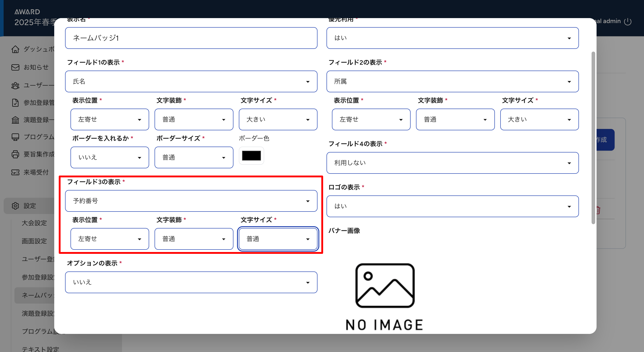Click the お知らせ envelope icon

[15, 67]
